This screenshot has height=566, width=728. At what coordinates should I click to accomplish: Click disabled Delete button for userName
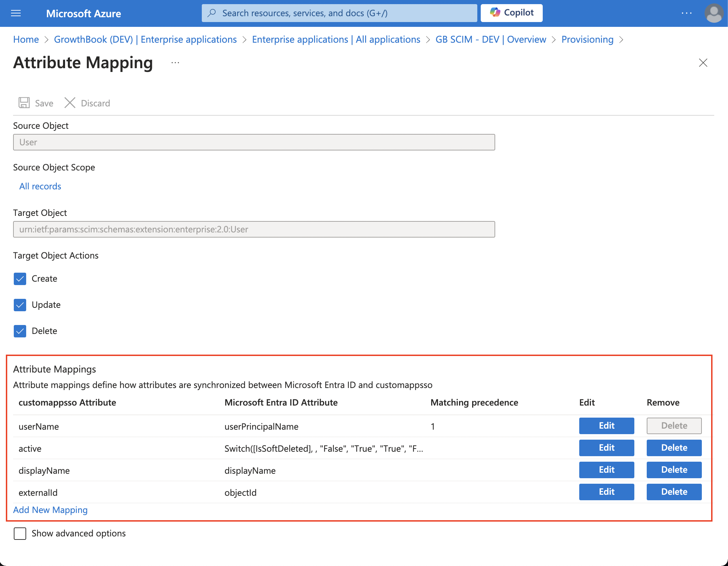[674, 426]
